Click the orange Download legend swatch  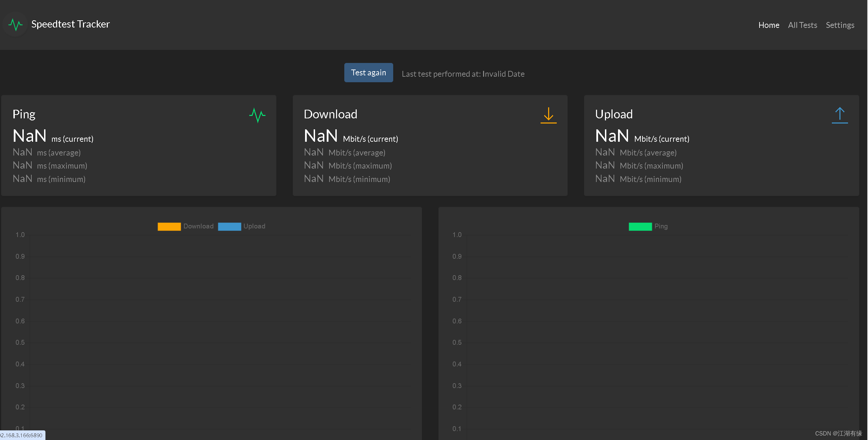pos(169,226)
